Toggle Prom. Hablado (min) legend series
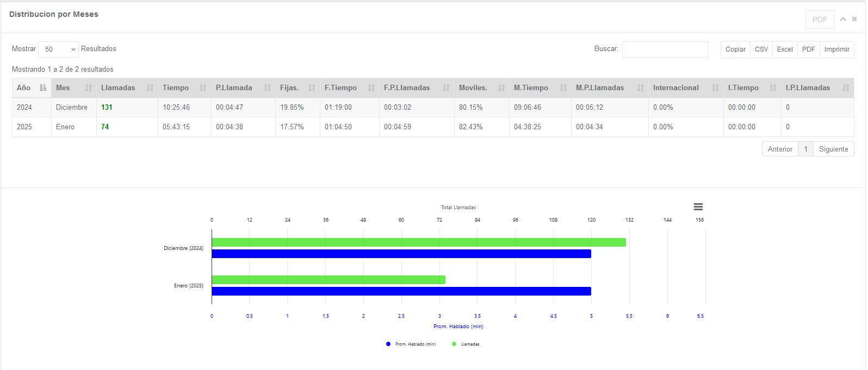 (411, 344)
